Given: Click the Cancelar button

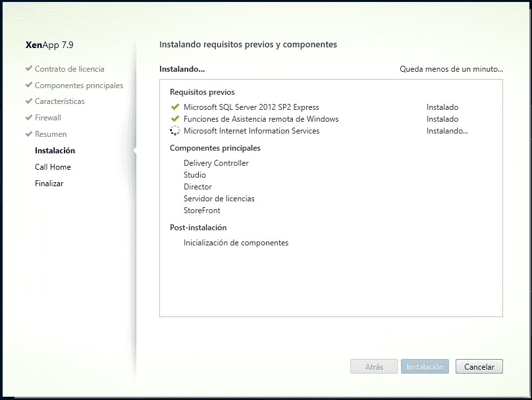Looking at the screenshot, I should coord(479,366).
